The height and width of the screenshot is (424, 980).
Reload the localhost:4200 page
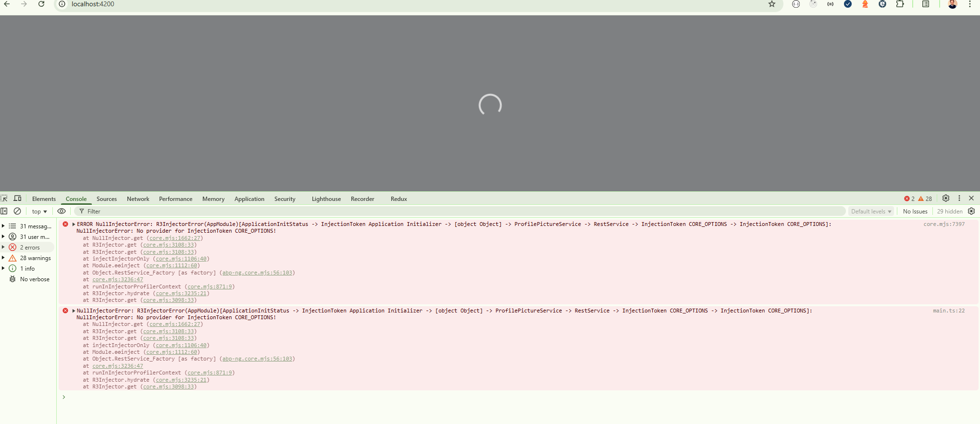(41, 4)
